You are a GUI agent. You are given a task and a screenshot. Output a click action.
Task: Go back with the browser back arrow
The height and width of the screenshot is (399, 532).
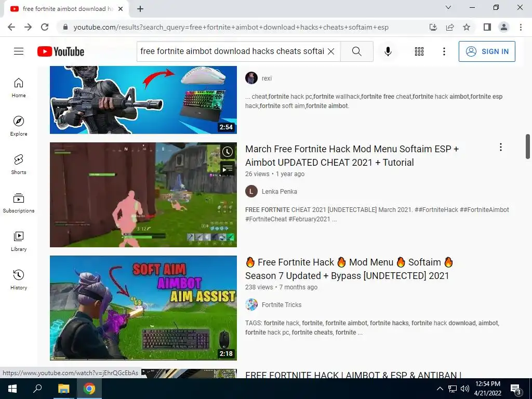click(x=11, y=27)
